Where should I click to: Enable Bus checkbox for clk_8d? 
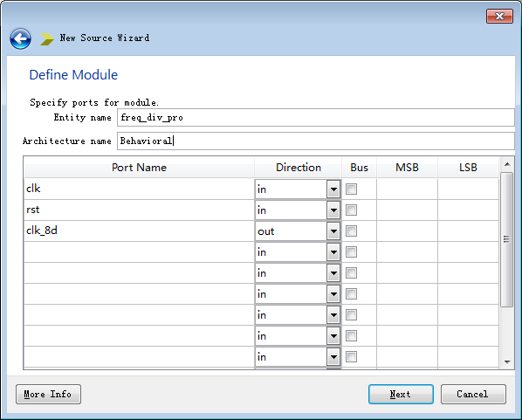(x=351, y=231)
